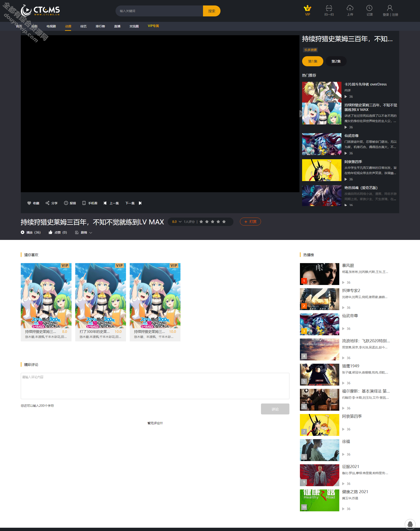
Task: Open the 排行榜 nav tab
Action: point(100,26)
